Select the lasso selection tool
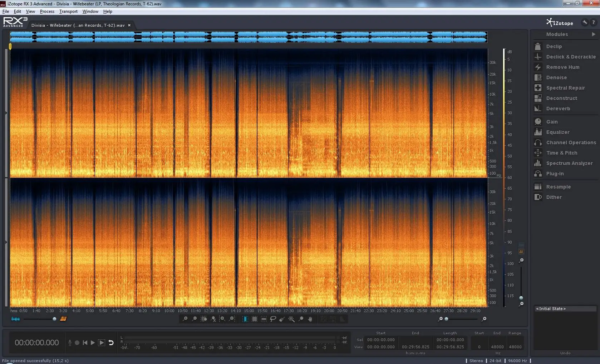Viewport: 600px width, 364px height. (273, 319)
